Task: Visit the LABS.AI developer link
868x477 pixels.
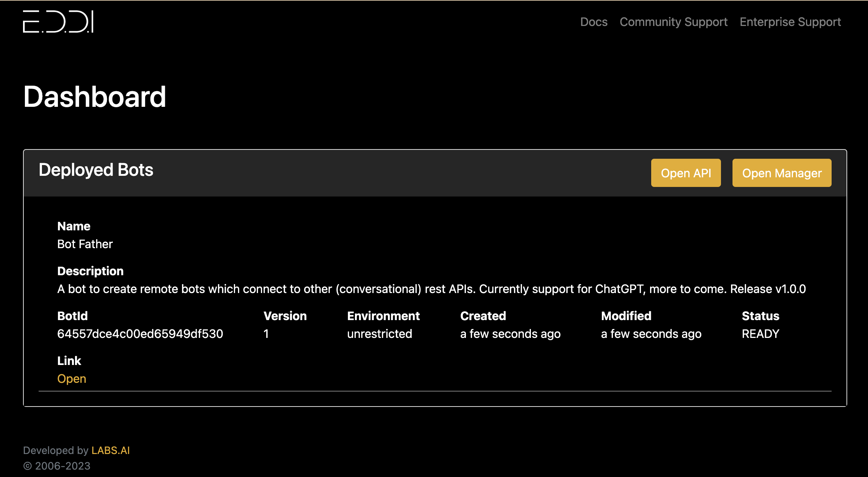Action: pos(111,450)
